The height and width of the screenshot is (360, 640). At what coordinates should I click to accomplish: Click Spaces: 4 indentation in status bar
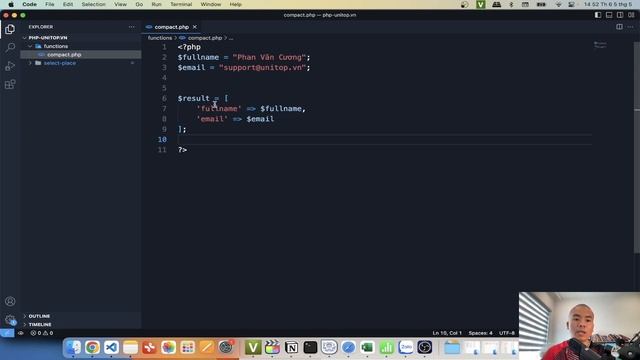(480, 333)
